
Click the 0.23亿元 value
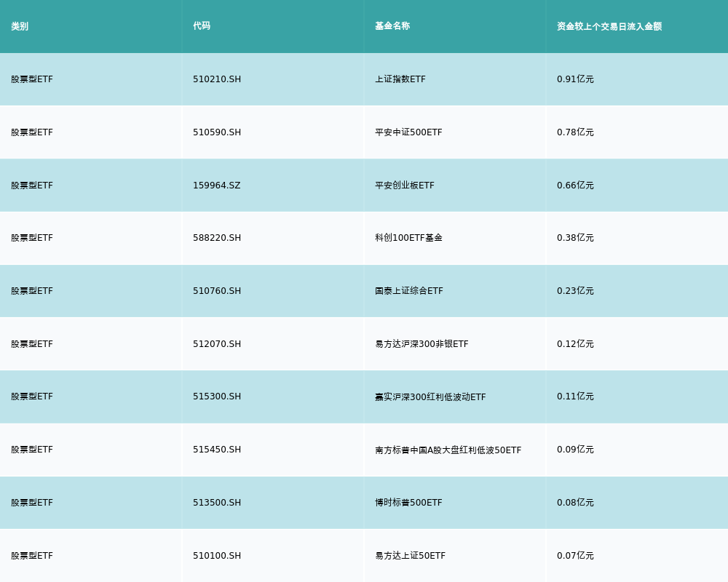coord(575,291)
